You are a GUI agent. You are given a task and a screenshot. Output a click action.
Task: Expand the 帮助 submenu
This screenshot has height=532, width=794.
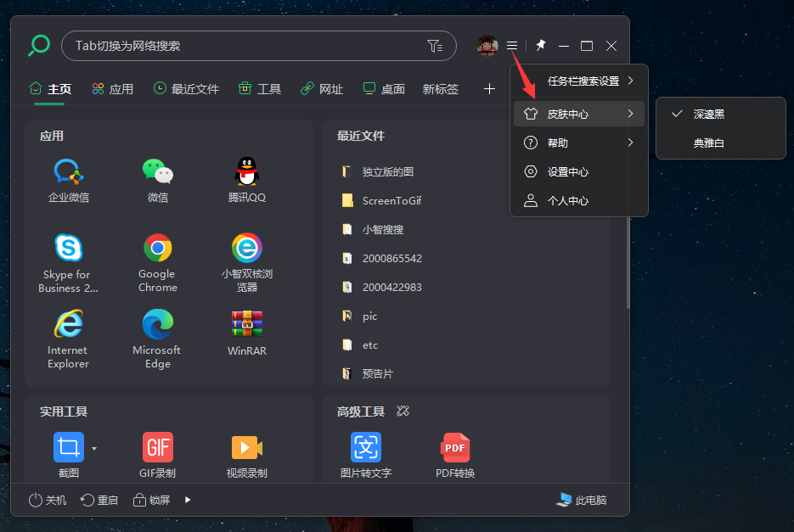(x=579, y=143)
